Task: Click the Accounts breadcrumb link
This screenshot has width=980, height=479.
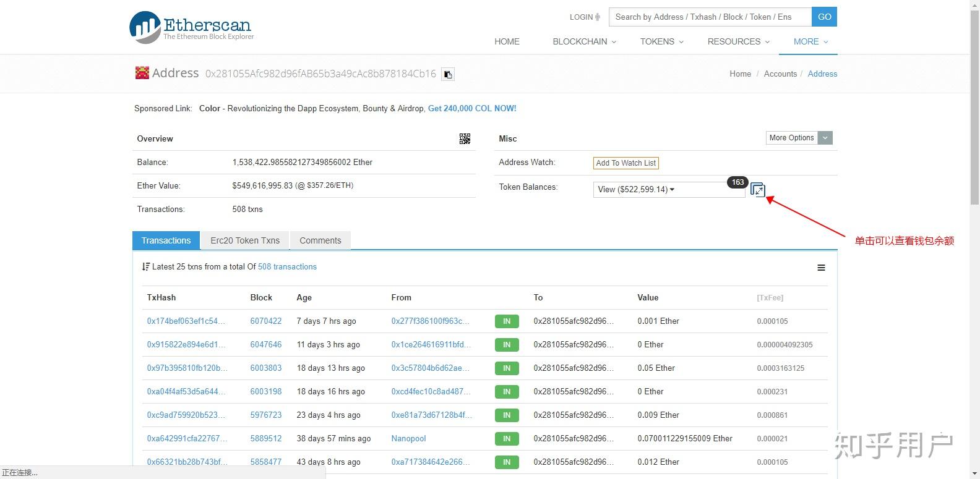Action: click(780, 74)
